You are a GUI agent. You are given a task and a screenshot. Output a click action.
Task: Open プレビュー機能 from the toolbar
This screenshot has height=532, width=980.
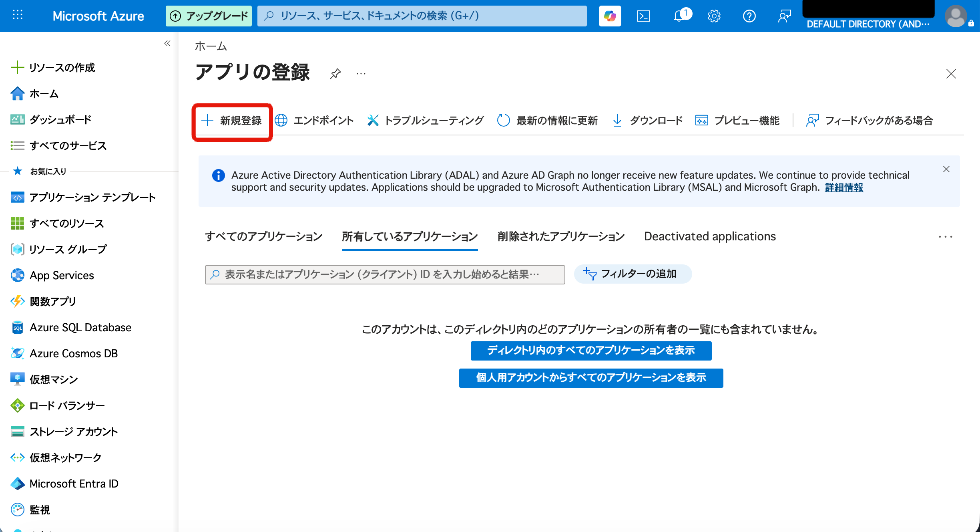click(737, 120)
